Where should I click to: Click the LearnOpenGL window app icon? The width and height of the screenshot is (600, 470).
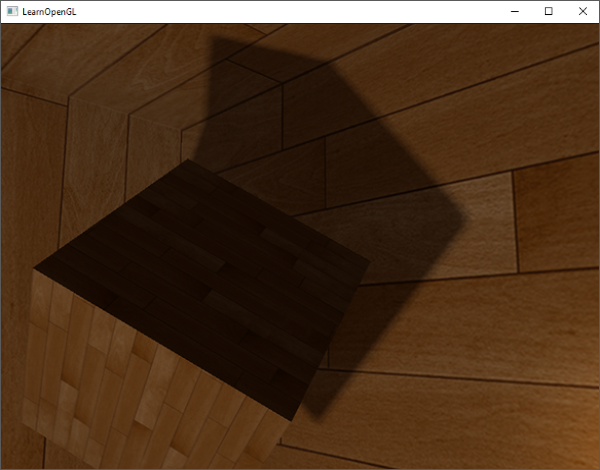coord(12,11)
